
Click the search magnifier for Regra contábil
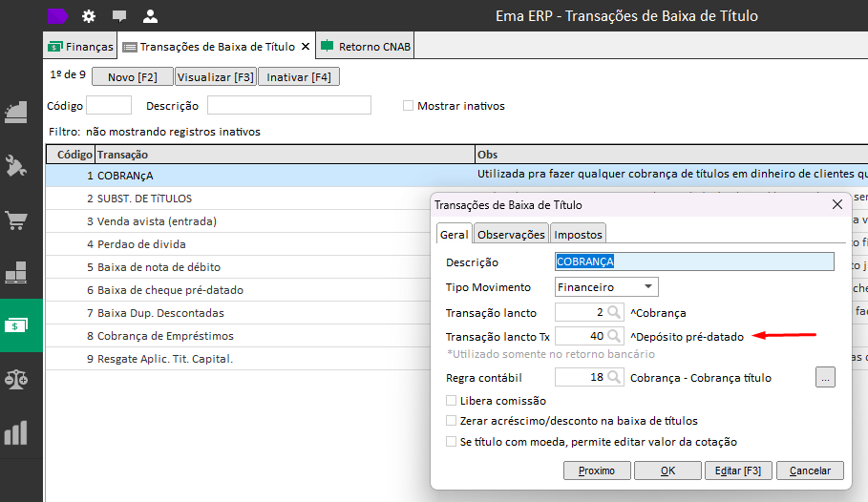613,377
